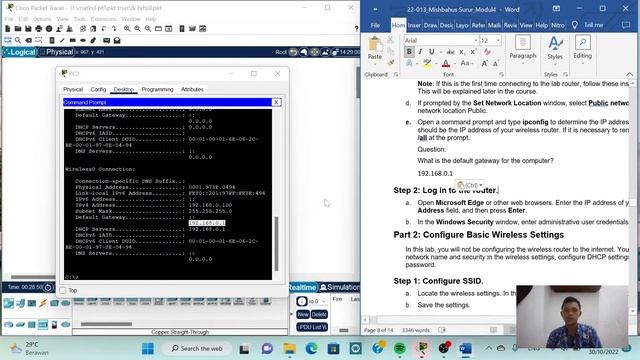
Task: Click text highlight yellow color swatch
Action: (x=427, y=63)
